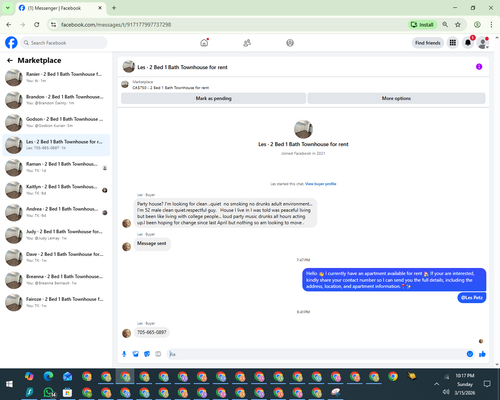The height and width of the screenshot is (400, 500).
Task: Open conversation info purple icon
Action: click(479, 67)
